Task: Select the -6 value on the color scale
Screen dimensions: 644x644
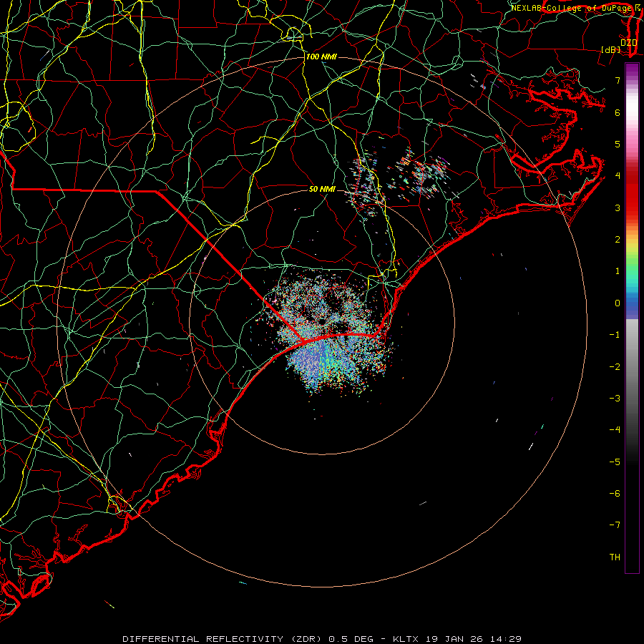Action: tap(615, 494)
